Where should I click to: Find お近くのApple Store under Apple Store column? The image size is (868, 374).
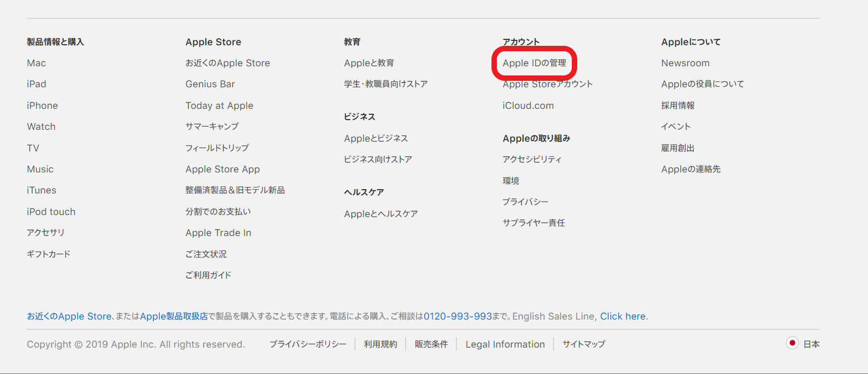pyautogui.click(x=228, y=63)
